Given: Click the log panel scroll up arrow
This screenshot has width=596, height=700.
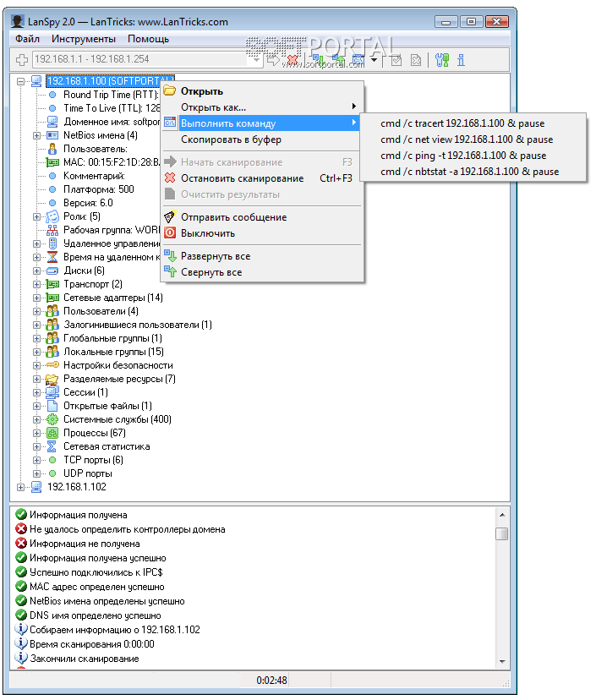Looking at the screenshot, I should pyautogui.click(x=502, y=515).
